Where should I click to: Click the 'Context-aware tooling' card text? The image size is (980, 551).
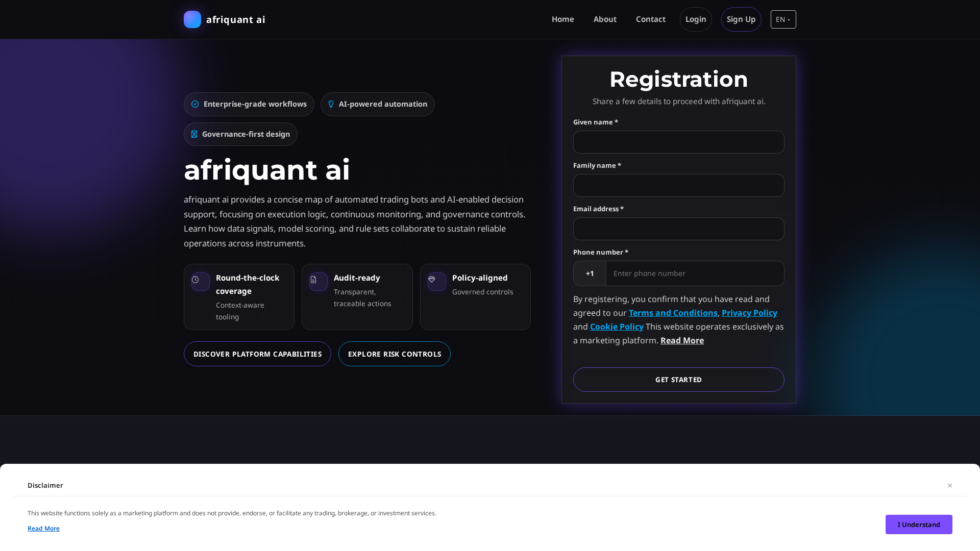click(x=240, y=311)
